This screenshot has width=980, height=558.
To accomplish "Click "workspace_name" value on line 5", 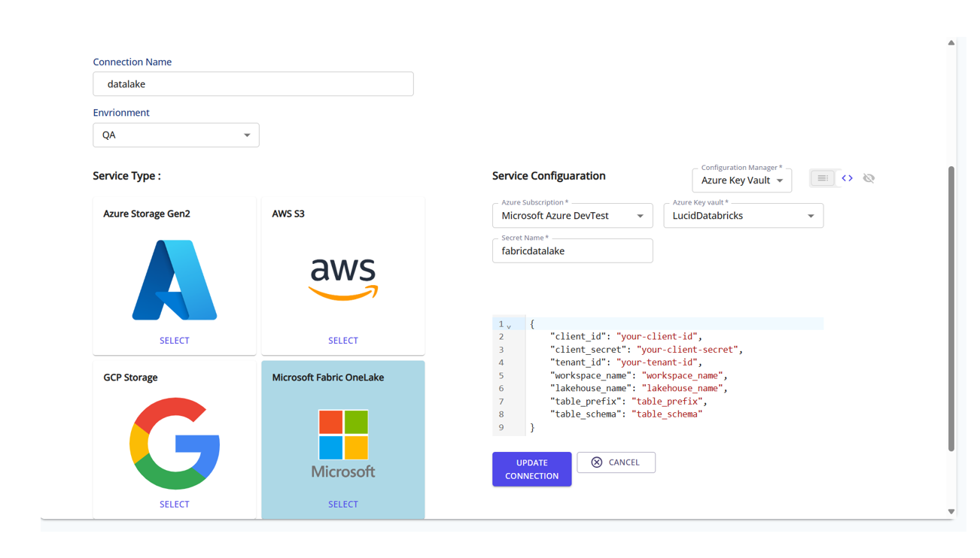I will pos(683,375).
